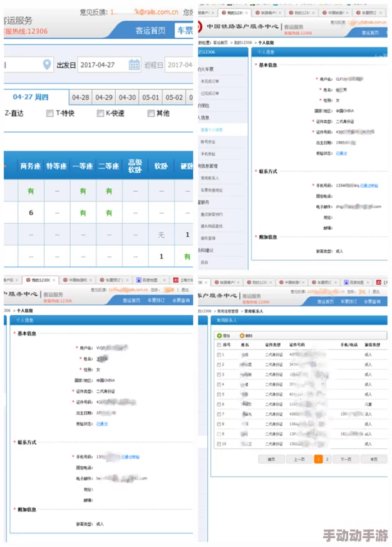Image resolution: width=392 pixels, height=547 pixels.
Task: Check contact row 3 checkbox
Action: 219,374
